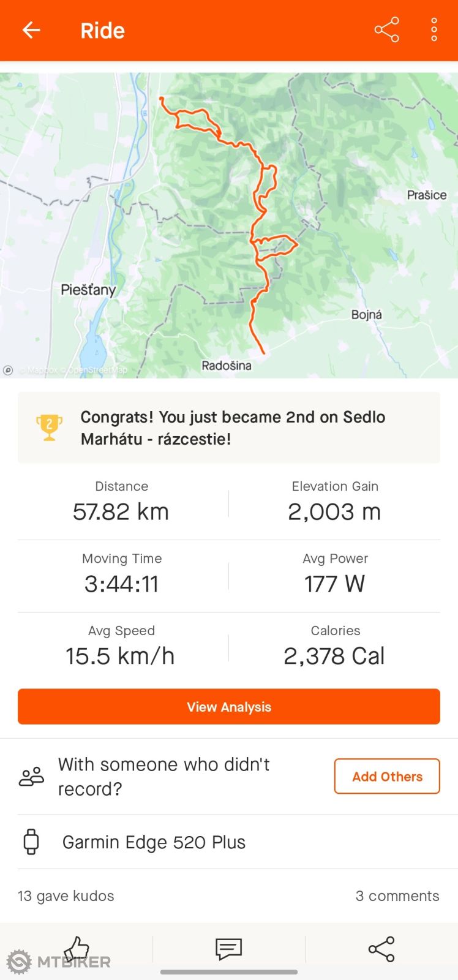Tap the share icon in top bar
Screen dimensions: 458x980
pyautogui.click(x=386, y=30)
